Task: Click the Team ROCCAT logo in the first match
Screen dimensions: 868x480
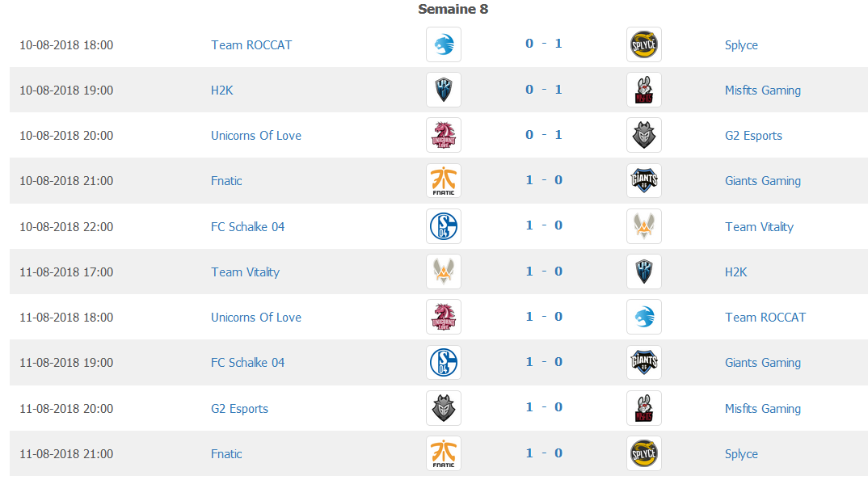Action: click(x=444, y=44)
